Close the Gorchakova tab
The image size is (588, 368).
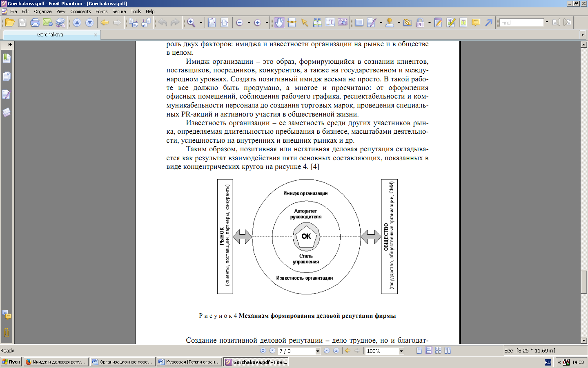[x=96, y=35]
